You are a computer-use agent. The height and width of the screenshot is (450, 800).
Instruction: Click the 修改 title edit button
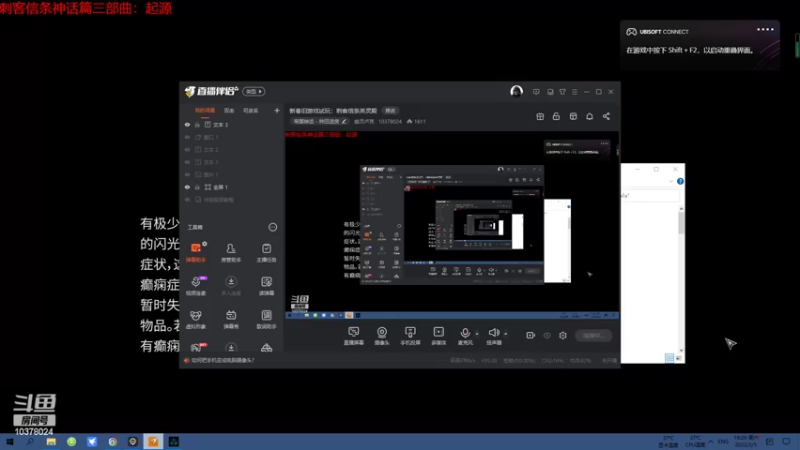pyautogui.click(x=390, y=111)
